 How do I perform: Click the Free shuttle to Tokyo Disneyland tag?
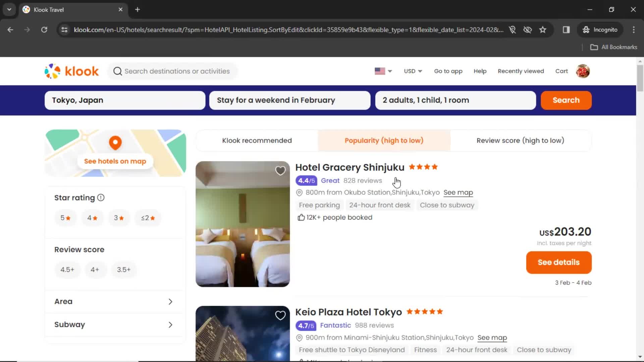[x=352, y=350]
